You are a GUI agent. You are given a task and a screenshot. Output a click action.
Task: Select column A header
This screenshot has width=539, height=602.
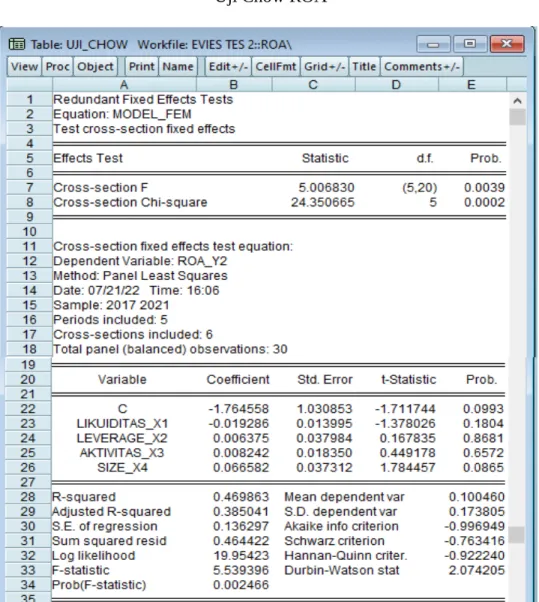pyautogui.click(x=124, y=84)
